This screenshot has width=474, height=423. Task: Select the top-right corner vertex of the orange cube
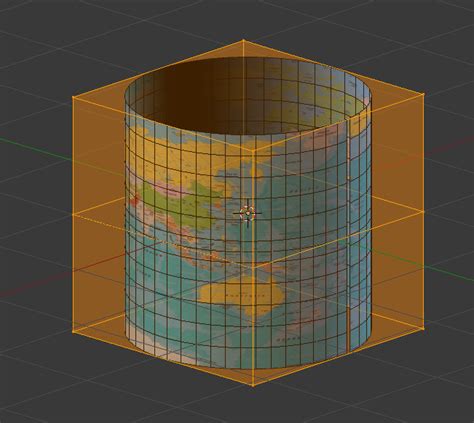[423, 95]
